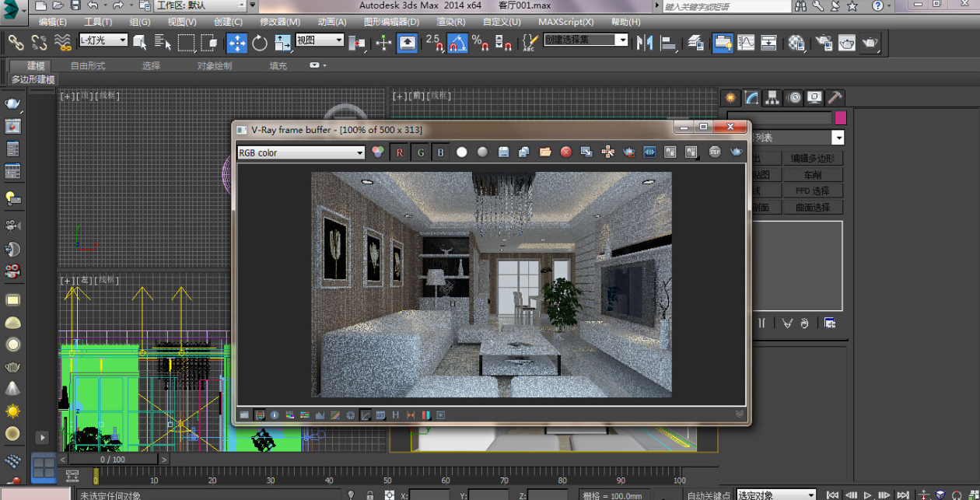Click Duplicate to Max frame buffer icon
This screenshot has height=500, width=980.
[x=586, y=152]
